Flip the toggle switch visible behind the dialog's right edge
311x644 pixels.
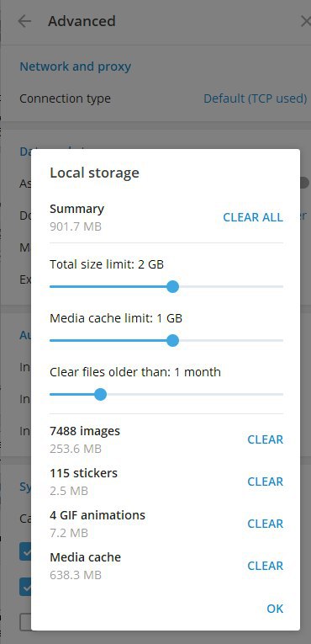click(304, 183)
